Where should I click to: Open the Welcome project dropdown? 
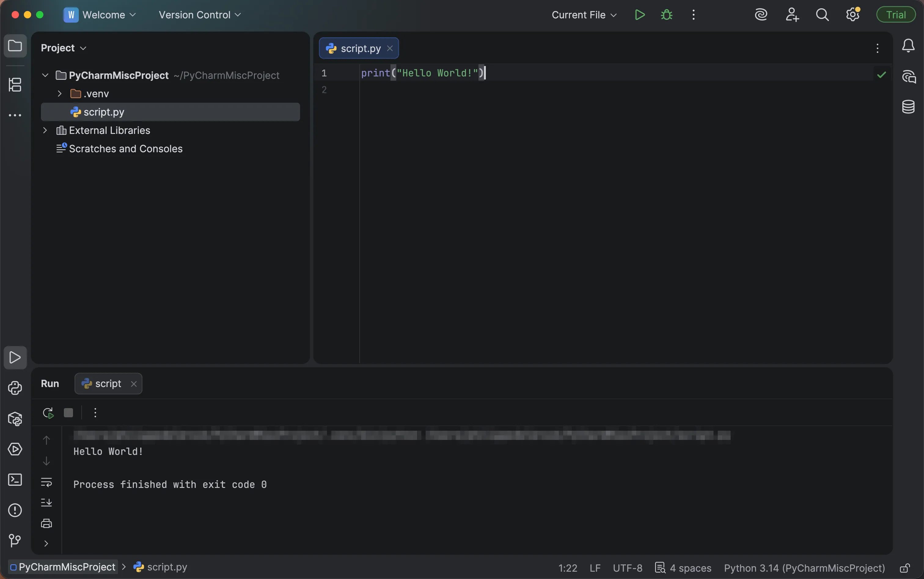[100, 15]
